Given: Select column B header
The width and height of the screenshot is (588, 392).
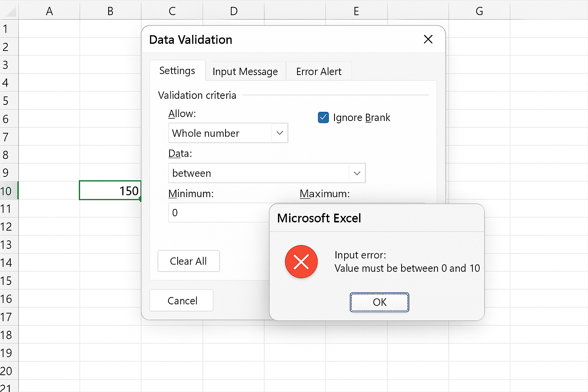Looking at the screenshot, I should (x=110, y=11).
